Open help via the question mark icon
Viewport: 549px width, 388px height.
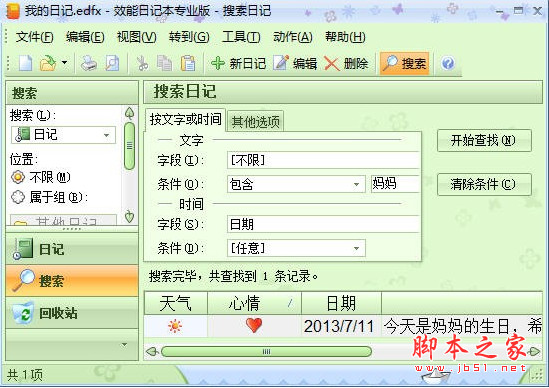pos(448,63)
